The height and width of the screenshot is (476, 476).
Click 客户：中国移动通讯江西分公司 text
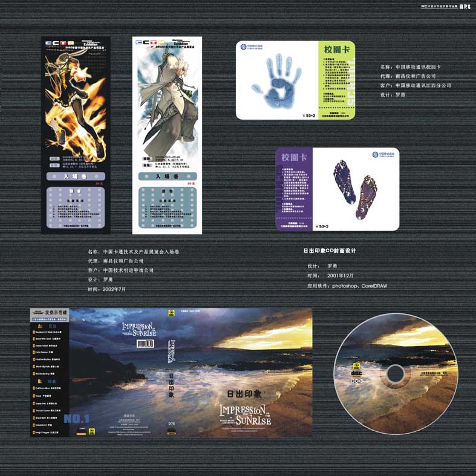pos(416,86)
